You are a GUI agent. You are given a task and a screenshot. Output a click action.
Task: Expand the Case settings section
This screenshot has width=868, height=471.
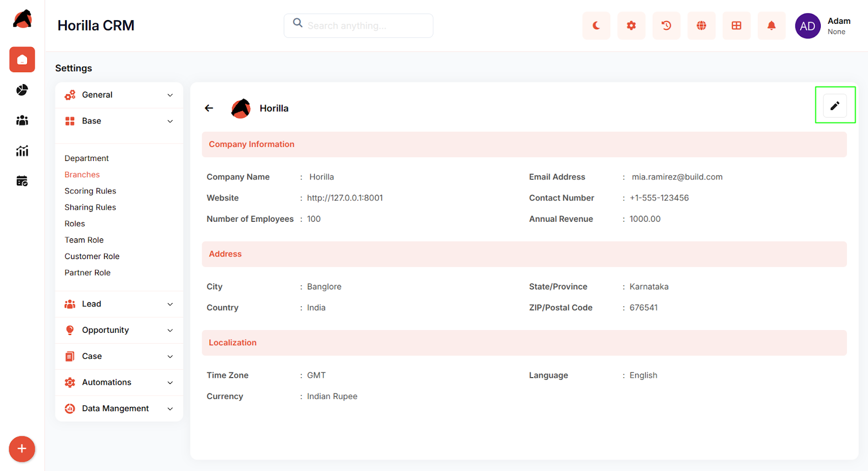(119, 356)
